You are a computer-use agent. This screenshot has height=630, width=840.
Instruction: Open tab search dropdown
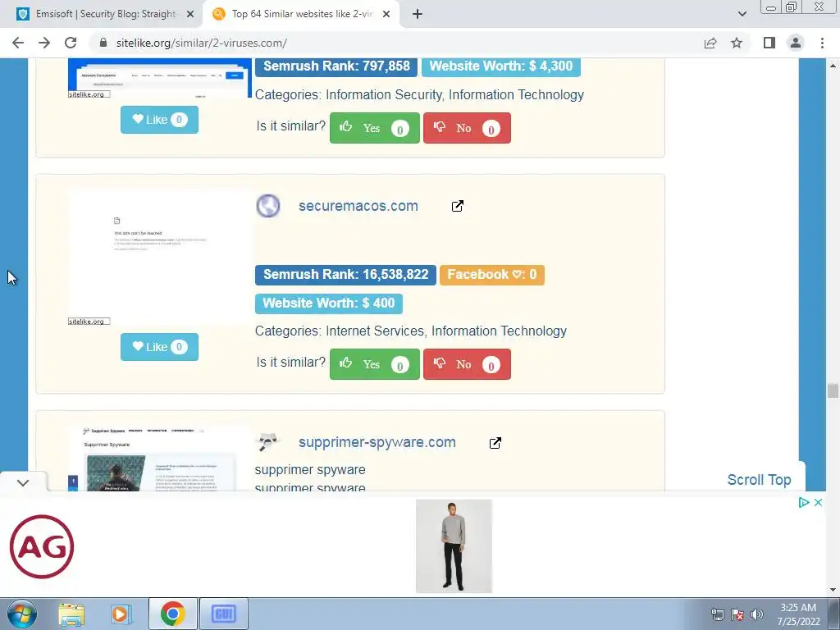[x=742, y=15]
